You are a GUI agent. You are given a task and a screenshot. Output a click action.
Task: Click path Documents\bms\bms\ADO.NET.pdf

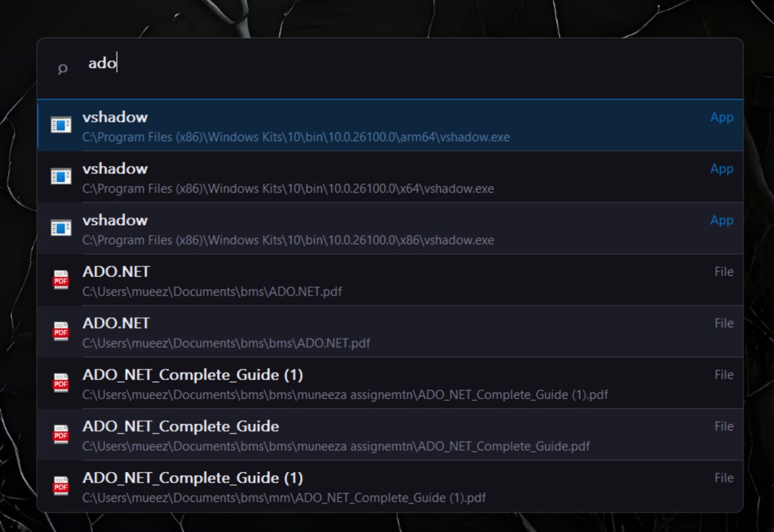[x=227, y=343]
